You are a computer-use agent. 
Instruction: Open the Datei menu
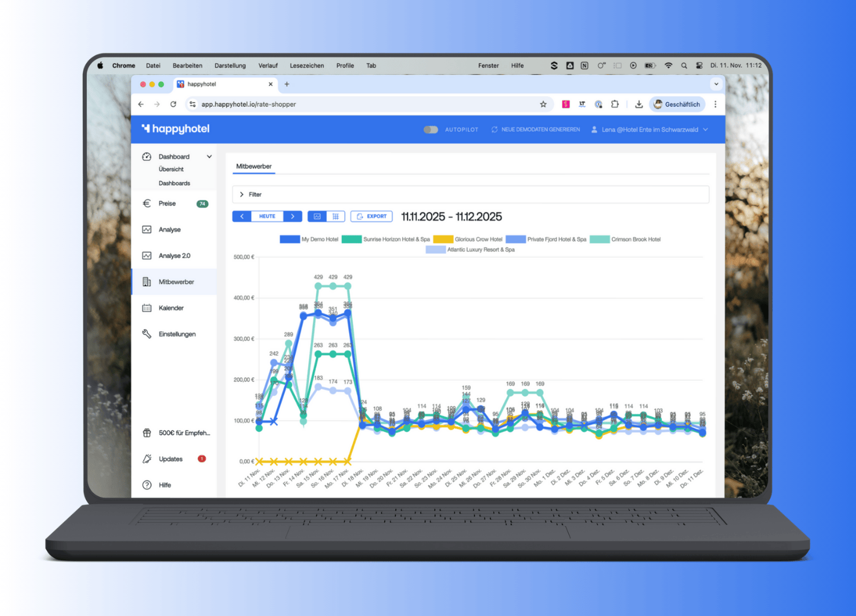pyautogui.click(x=153, y=66)
